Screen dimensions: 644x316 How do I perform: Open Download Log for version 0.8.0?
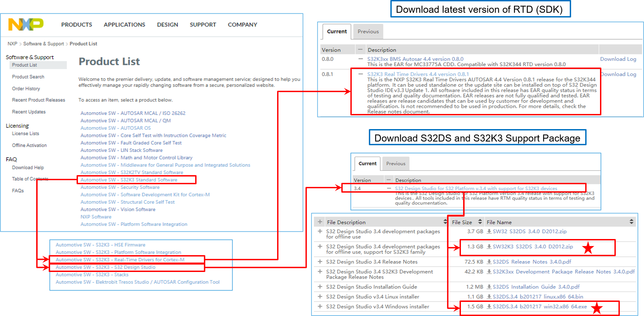618,59
